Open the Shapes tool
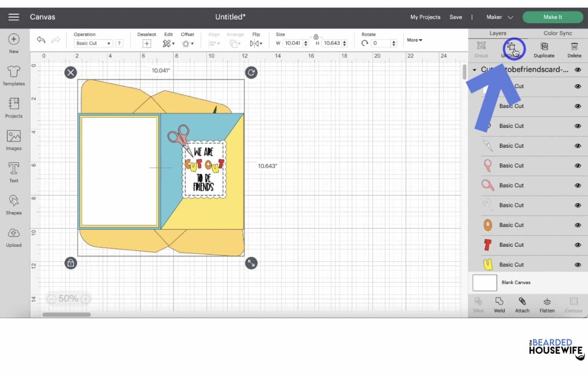588x374 pixels. point(14,201)
